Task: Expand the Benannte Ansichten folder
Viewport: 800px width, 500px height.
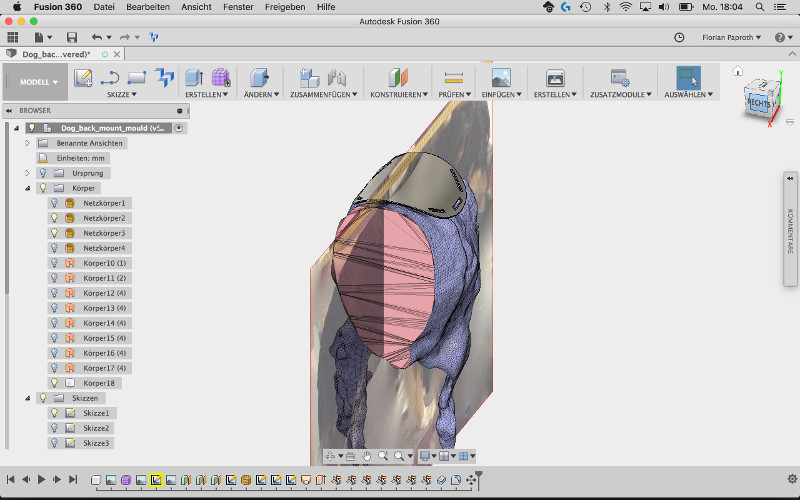Action: coord(29,143)
